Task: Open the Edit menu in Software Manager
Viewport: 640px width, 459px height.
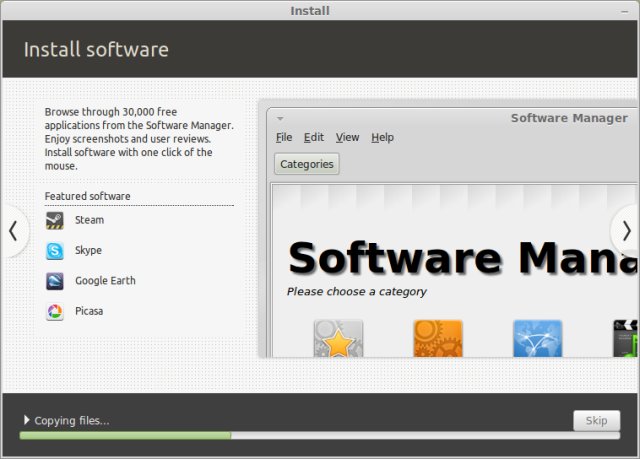Action: tap(313, 137)
